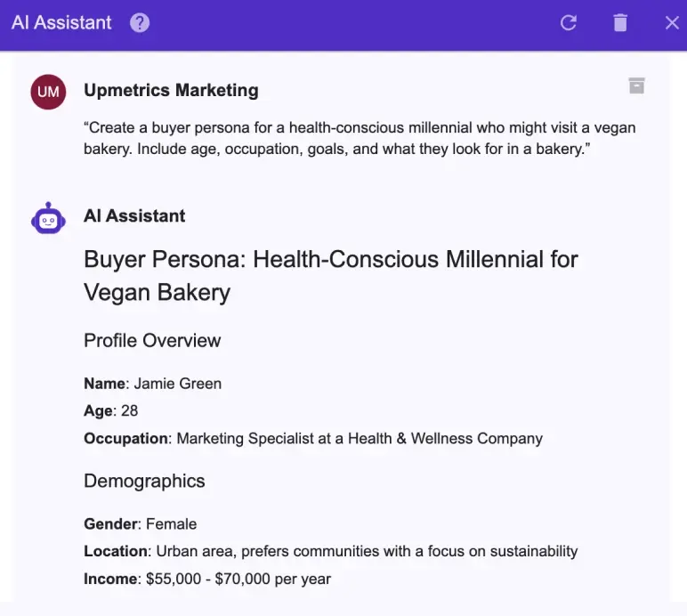Click the Occupation: Marketing Specialist line

click(312, 438)
